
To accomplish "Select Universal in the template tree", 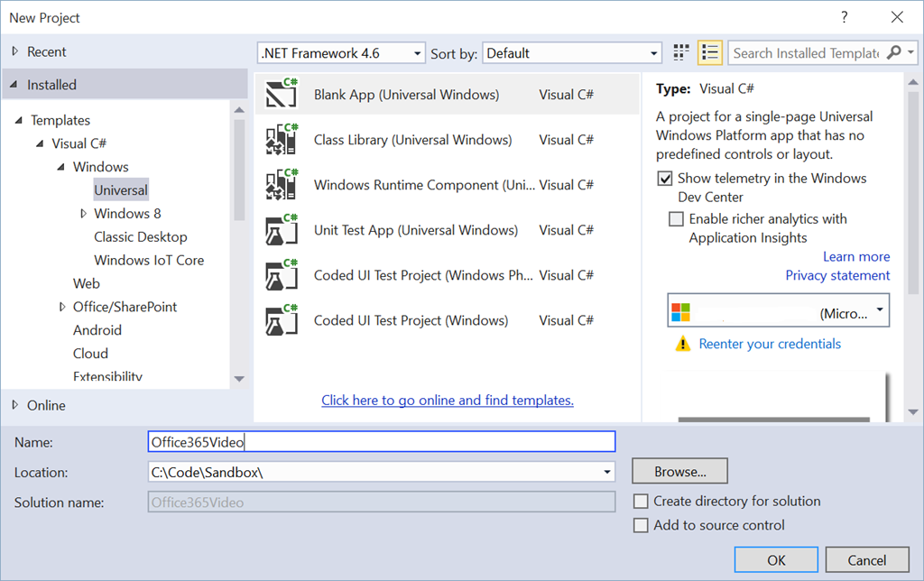I will pyautogui.click(x=121, y=189).
